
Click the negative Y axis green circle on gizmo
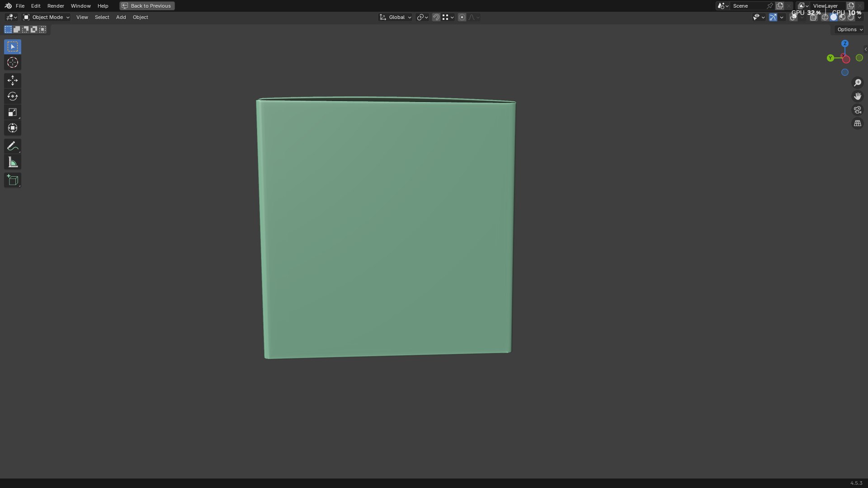tap(859, 58)
